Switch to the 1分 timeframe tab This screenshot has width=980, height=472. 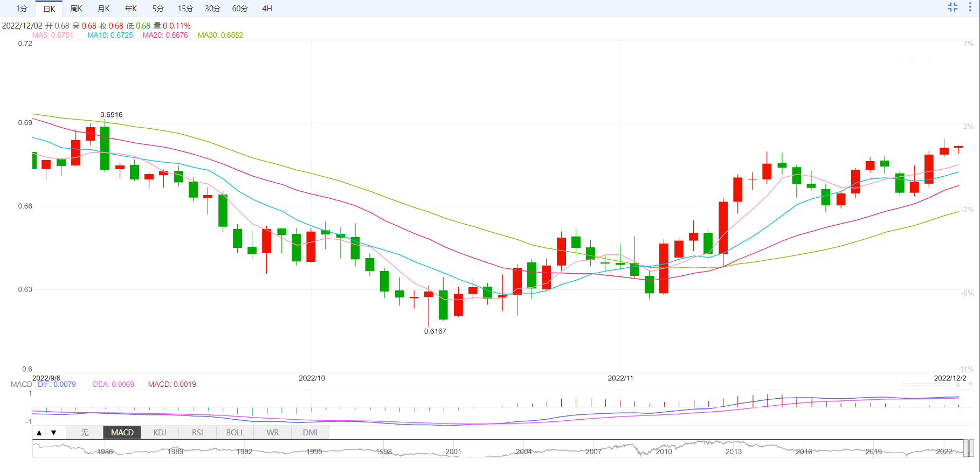22,9
